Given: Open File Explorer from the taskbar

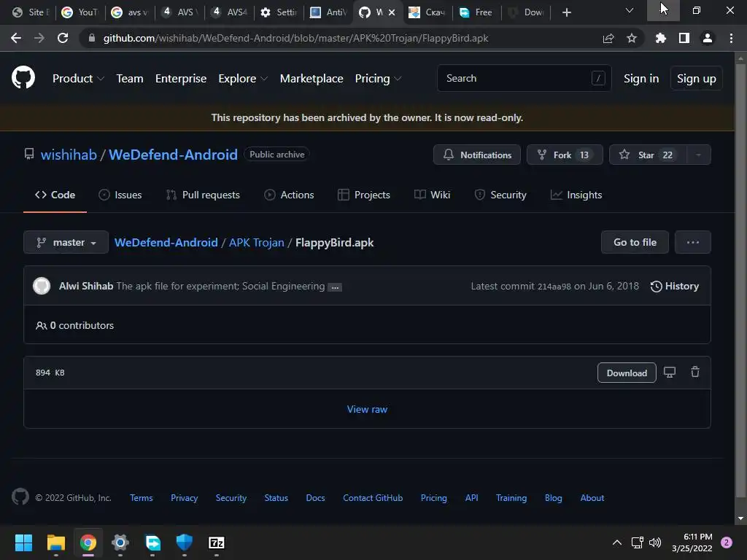Looking at the screenshot, I should pos(55,542).
